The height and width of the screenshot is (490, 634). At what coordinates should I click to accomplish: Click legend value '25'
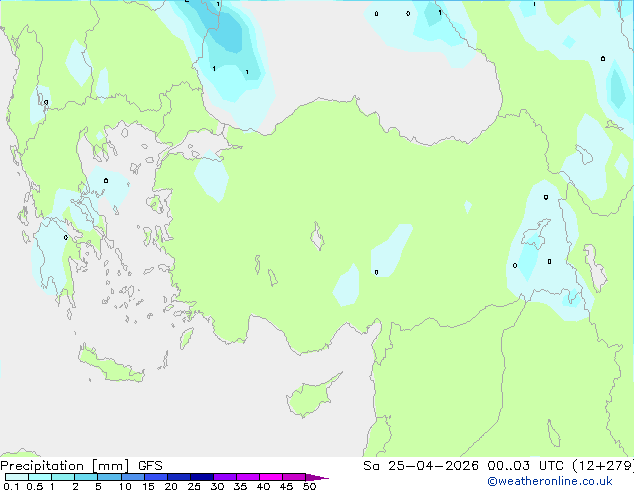pyautogui.click(x=194, y=486)
